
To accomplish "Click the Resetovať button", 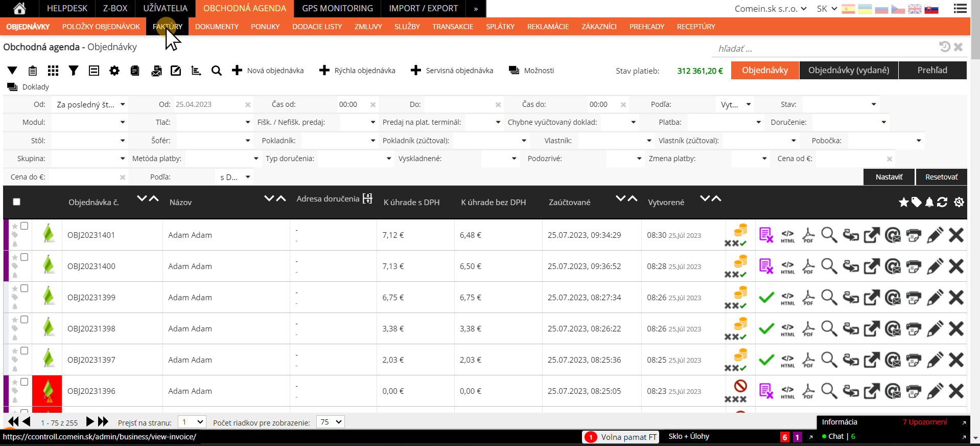I will pos(942,177).
